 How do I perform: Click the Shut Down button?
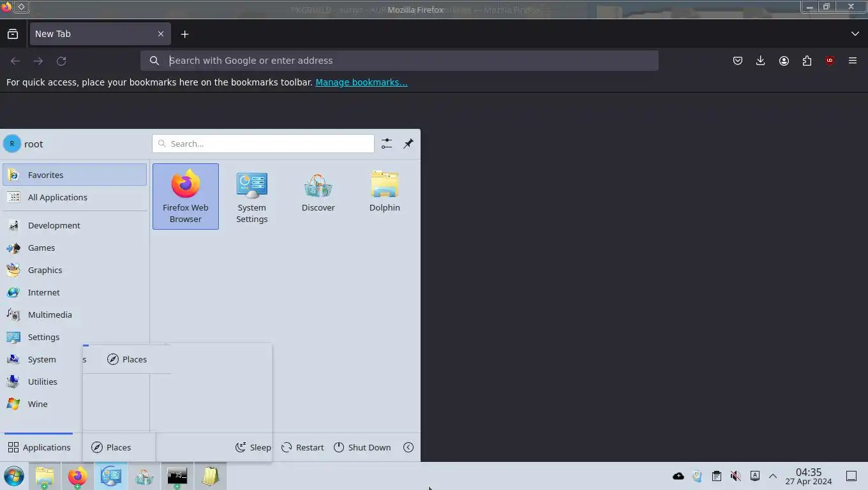pyautogui.click(x=362, y=447)
